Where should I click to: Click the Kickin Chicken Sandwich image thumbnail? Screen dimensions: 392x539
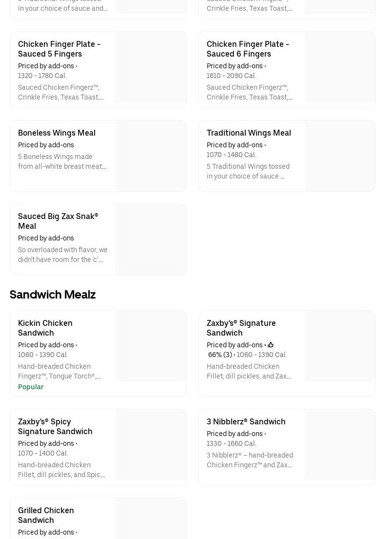tap(151, 346)
